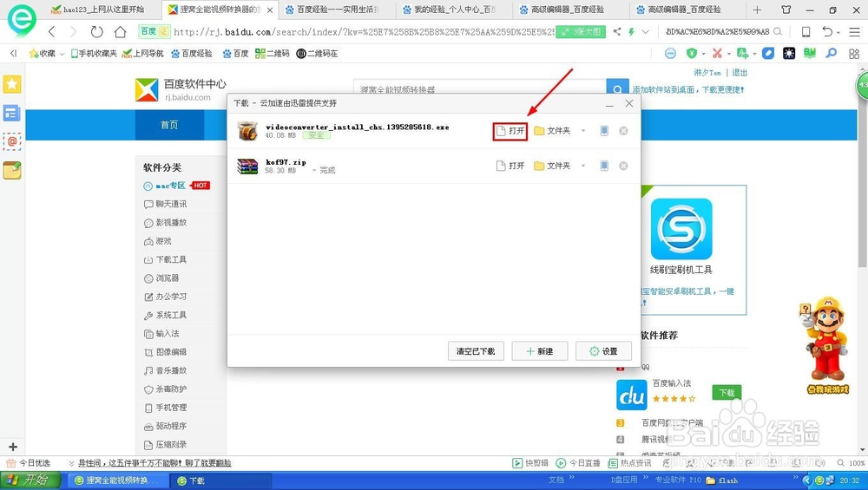This screenshot has width=868, height=490.
Task: Go to browser home page
Action: [120, 32]
